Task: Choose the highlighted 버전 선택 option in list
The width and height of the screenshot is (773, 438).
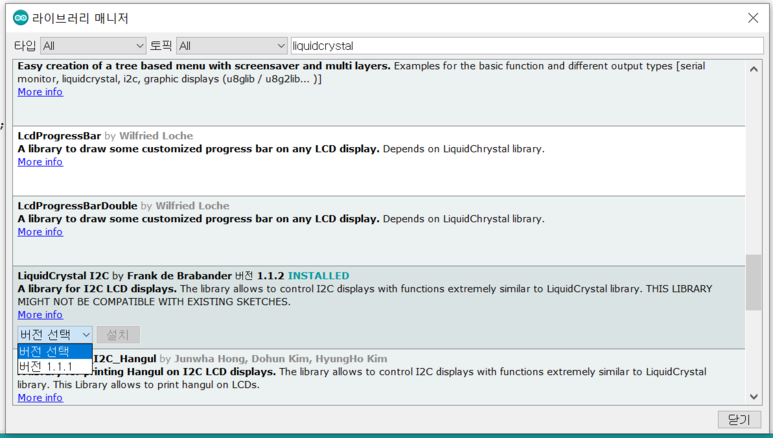Action: (55, 351)
